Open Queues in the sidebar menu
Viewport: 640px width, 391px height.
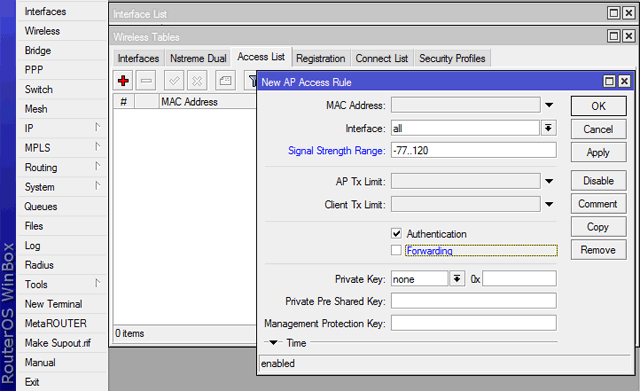[62, 207]
